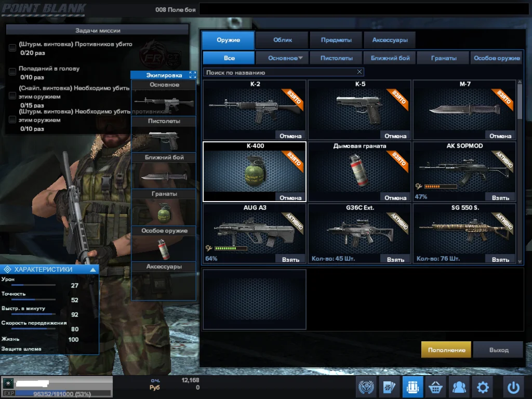Select the SG 550 S. weapon card
532x399 pixels.
tap(464, 233)
